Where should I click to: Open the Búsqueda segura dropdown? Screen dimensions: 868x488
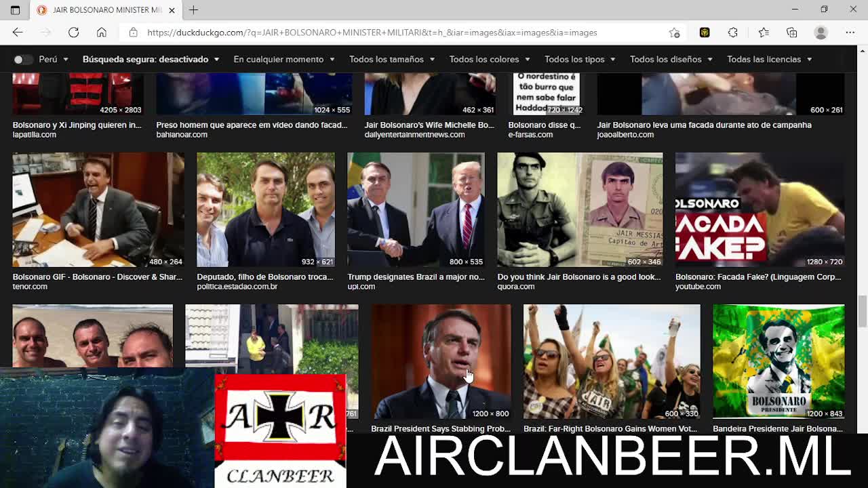[151, 60]
